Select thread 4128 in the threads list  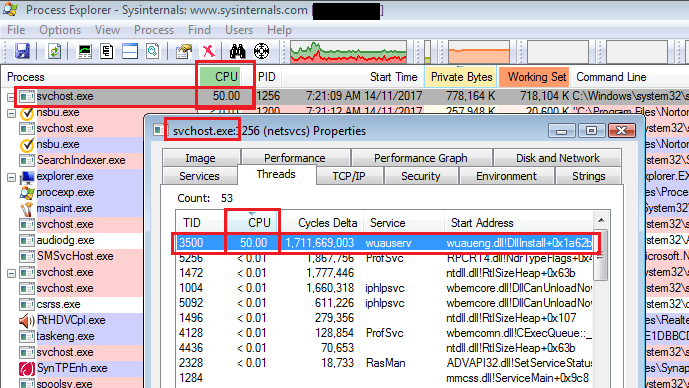click(x=384, y=333)
